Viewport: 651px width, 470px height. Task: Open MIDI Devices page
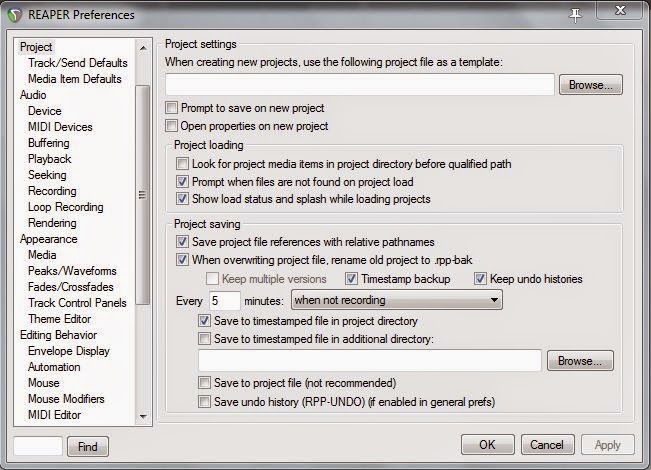click(x=60, y=127)
